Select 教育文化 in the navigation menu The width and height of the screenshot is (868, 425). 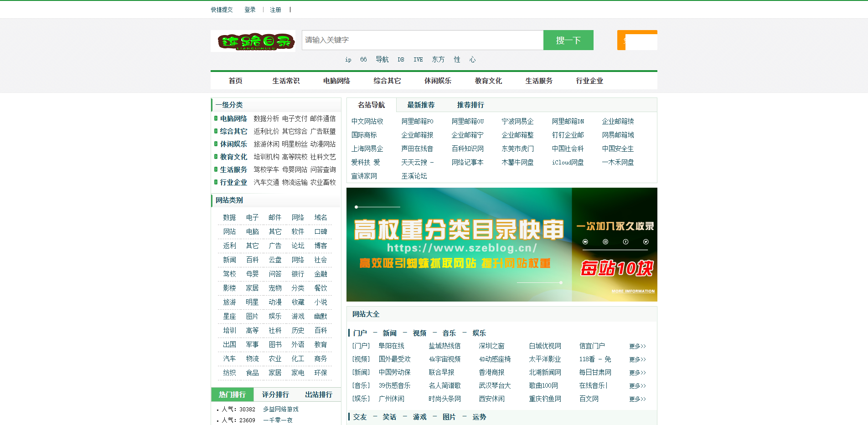pyautogui.click(x=488, y=81)
